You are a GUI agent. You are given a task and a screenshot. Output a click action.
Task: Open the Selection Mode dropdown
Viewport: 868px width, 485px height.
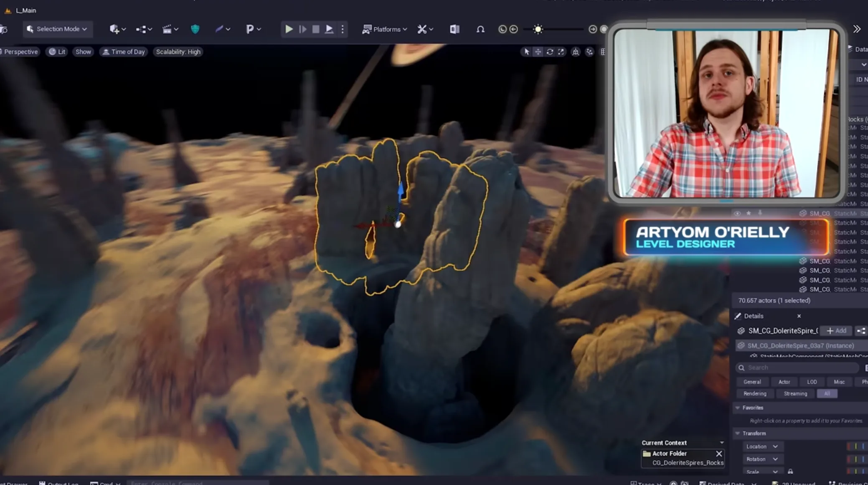tap(57, 29)
